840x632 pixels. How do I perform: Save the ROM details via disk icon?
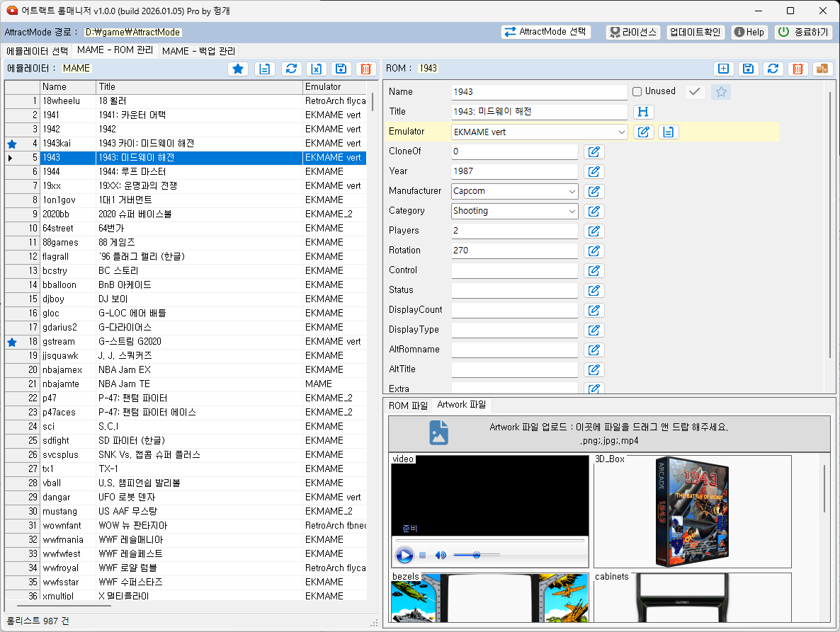[x=749, y=69]
